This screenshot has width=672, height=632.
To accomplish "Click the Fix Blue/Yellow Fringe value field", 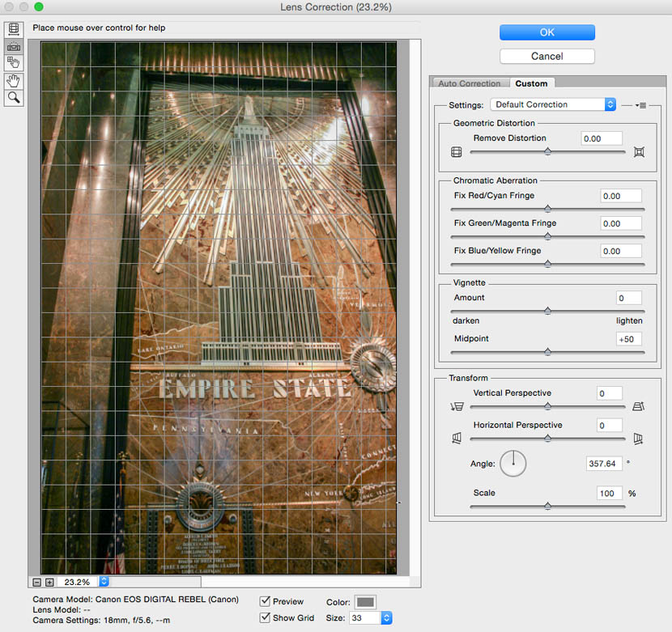I will click(x=620, y=251).
